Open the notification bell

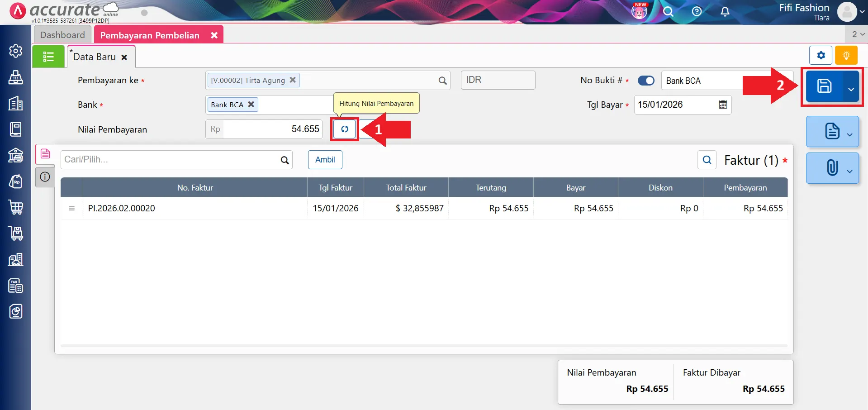(x=725, y=12)
